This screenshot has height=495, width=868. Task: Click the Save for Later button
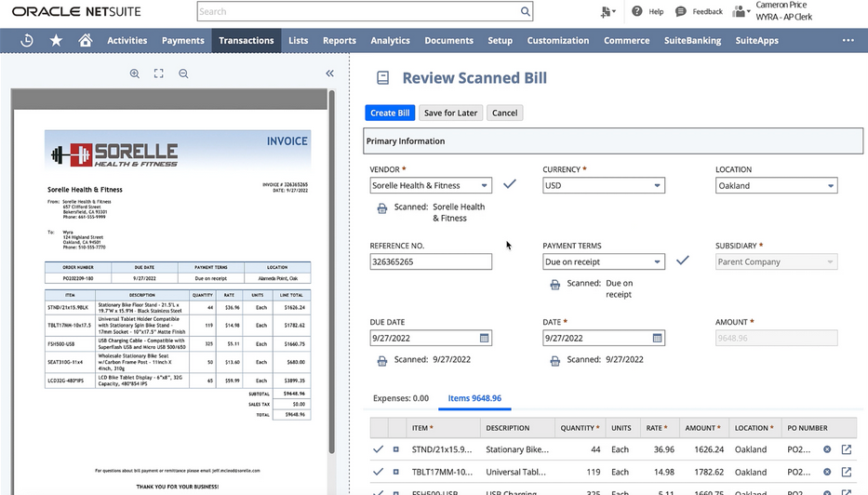(x=450, y=113)
